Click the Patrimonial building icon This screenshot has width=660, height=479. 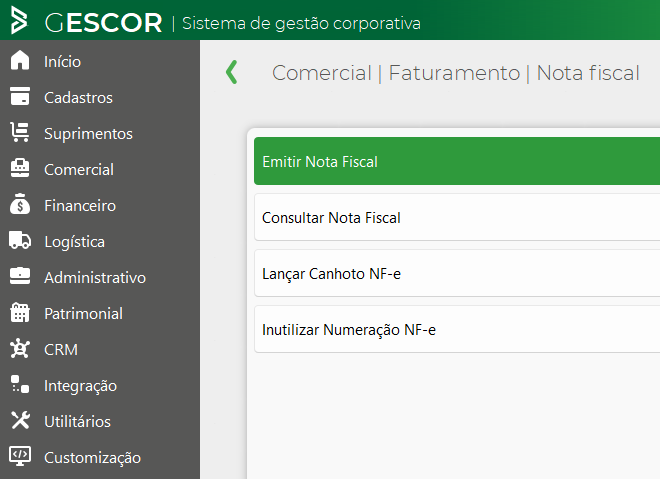20,312
